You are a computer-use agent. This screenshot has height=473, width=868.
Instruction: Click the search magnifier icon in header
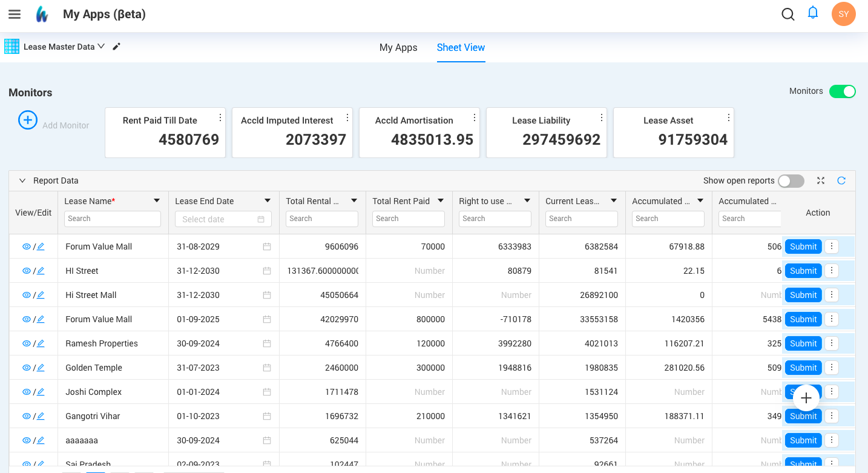787,14
